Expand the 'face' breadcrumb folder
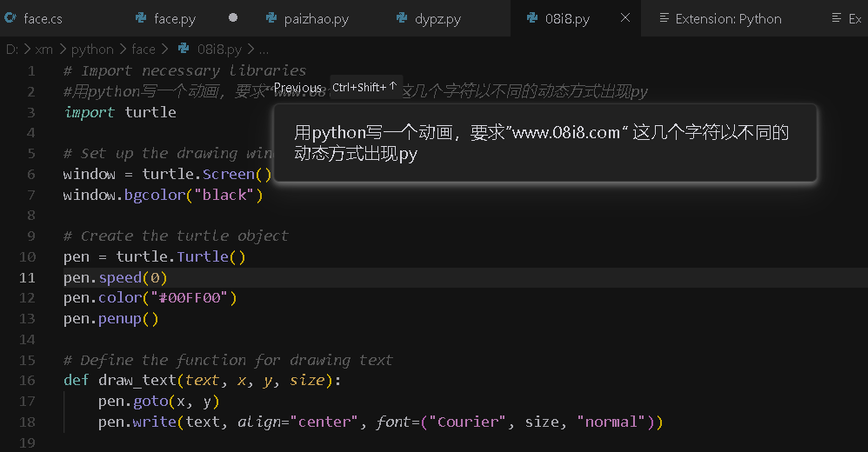Image resolution: width=868 pixels, height=452 pixels. pyautogui.click(x=144, y=50)
